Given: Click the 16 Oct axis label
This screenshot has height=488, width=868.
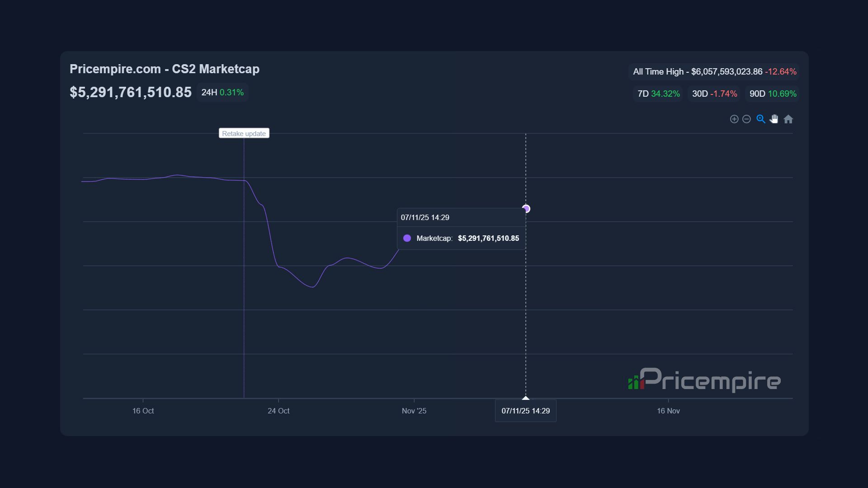Looking at the screenshot, I should 143,411.
